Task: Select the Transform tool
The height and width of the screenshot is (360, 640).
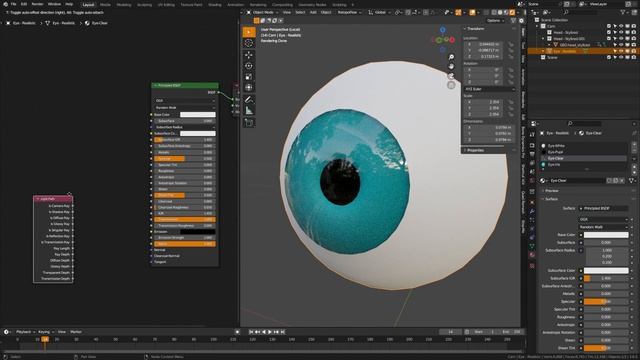Action: click(x=249, y=87)
